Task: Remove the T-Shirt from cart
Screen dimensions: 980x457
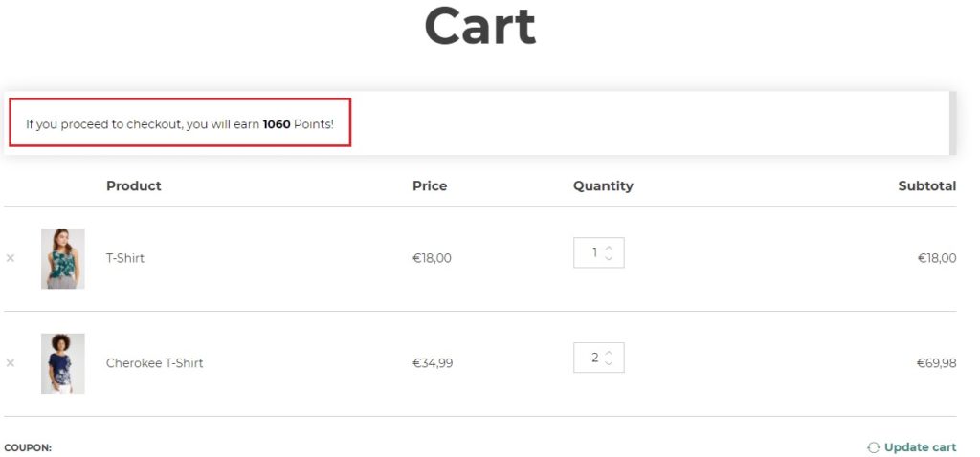Action: coord(10,258)
